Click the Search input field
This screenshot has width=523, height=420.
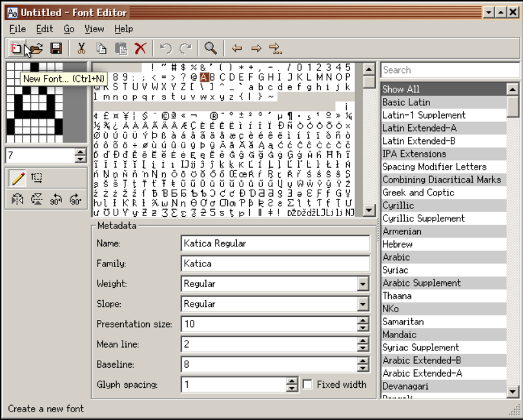tap(449, 70)
